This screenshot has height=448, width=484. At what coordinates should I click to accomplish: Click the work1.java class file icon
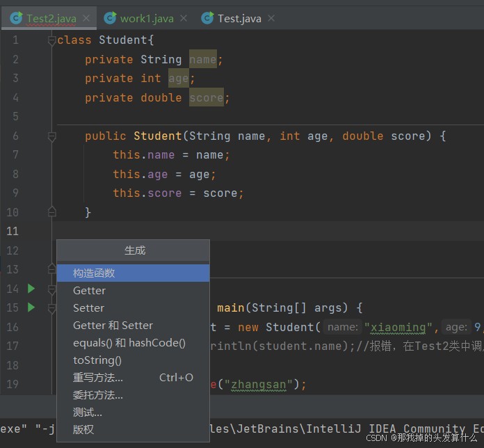coord(110,18)
